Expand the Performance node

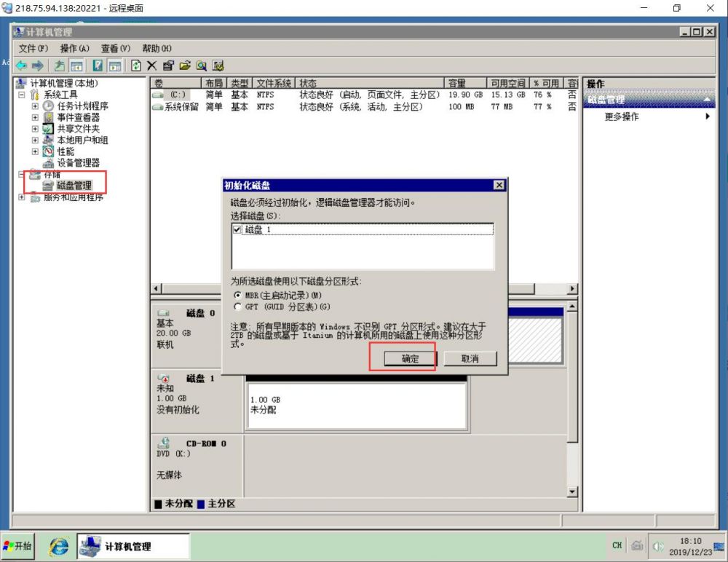tap(35, 151)
